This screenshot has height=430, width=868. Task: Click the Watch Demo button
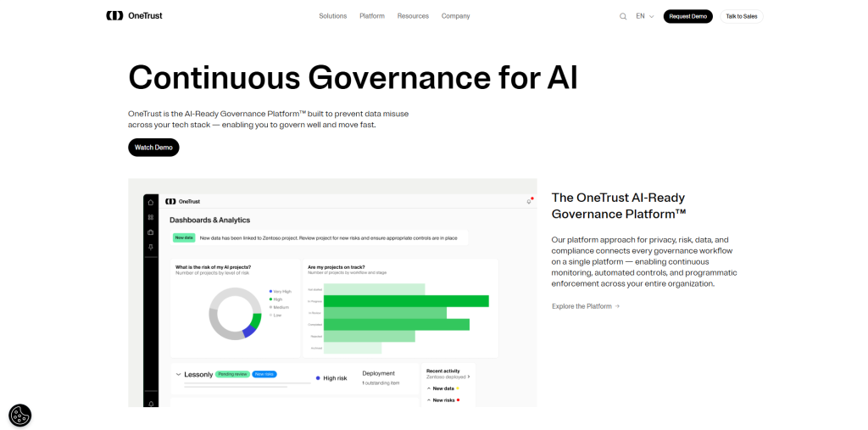(x=154, y=148)
